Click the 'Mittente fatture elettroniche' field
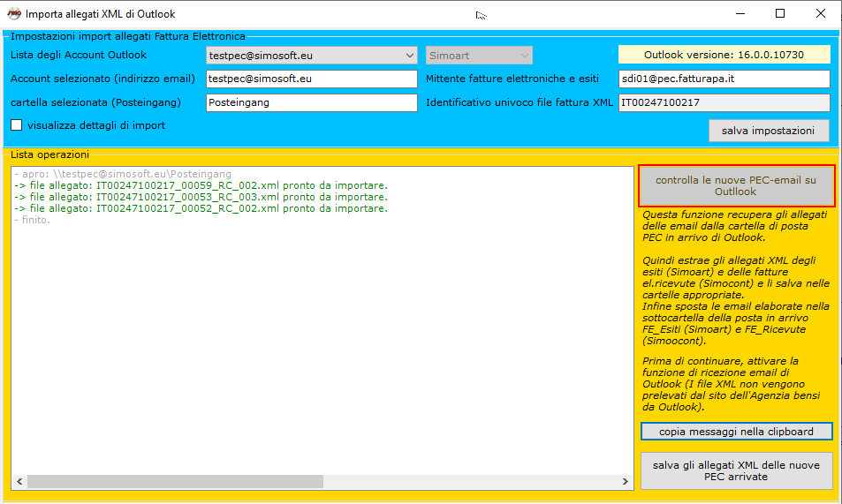The image size is (842, 504). [x=724, y=79]
